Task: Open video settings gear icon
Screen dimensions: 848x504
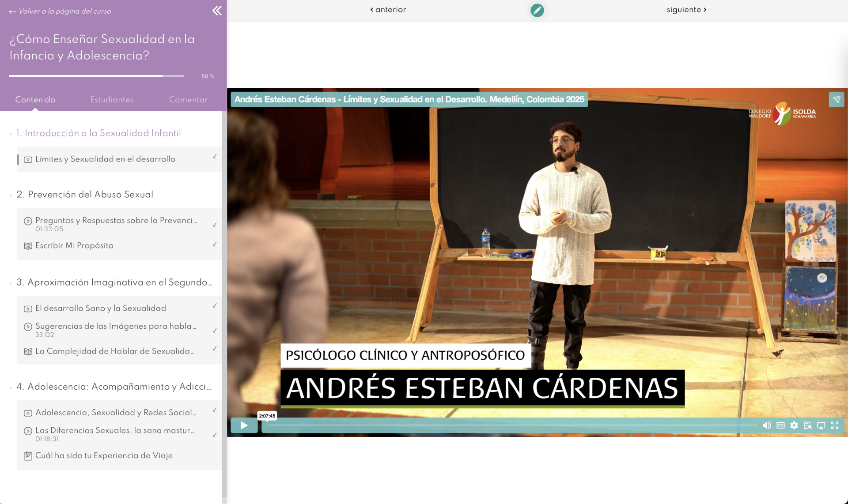Action: 794,425
